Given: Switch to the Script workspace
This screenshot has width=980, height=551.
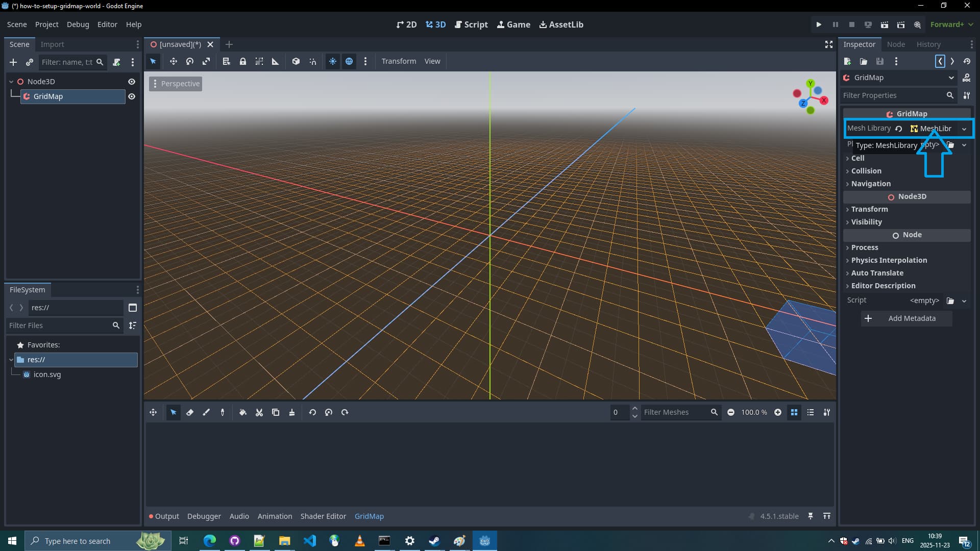Looking at the screenshot, I should 471,24.
